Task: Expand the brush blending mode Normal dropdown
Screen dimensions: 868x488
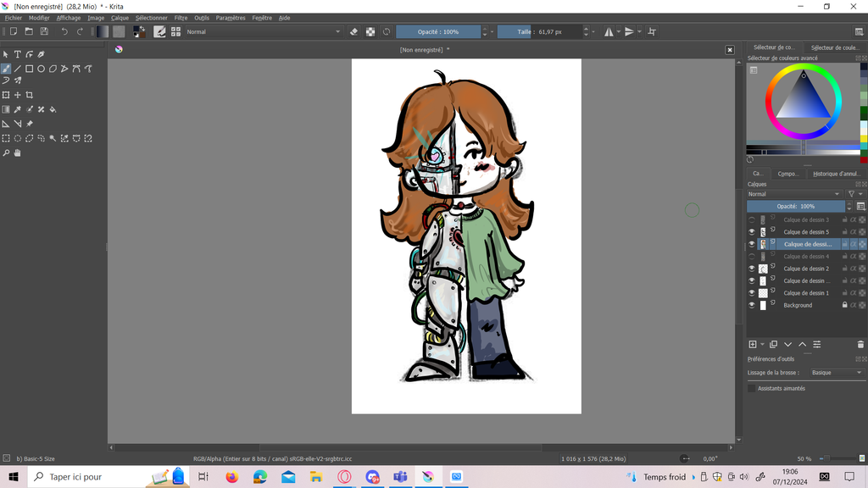Action: pos(263,31)
